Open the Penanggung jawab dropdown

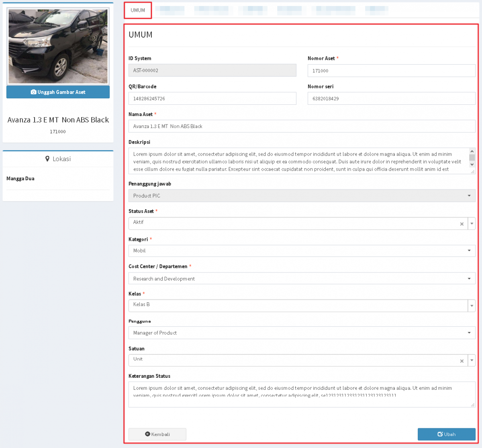469,195
